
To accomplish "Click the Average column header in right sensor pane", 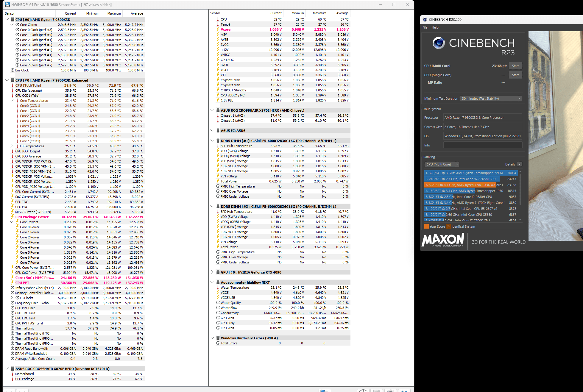I will click(342, 13).
